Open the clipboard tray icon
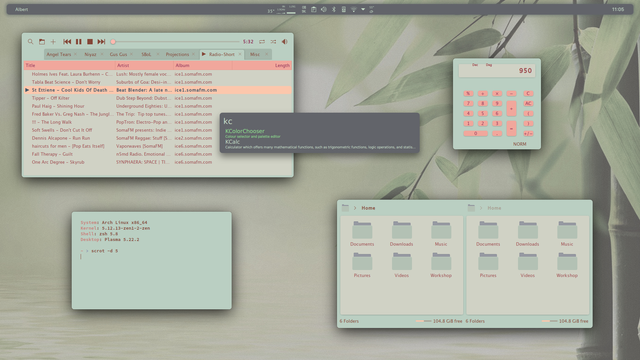 point(313,9)
